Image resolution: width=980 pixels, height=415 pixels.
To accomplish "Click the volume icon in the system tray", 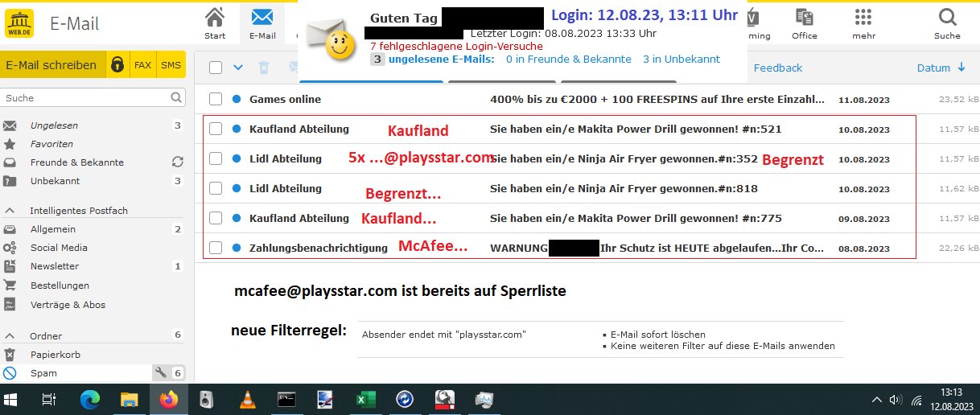I will tap(897, 399).
